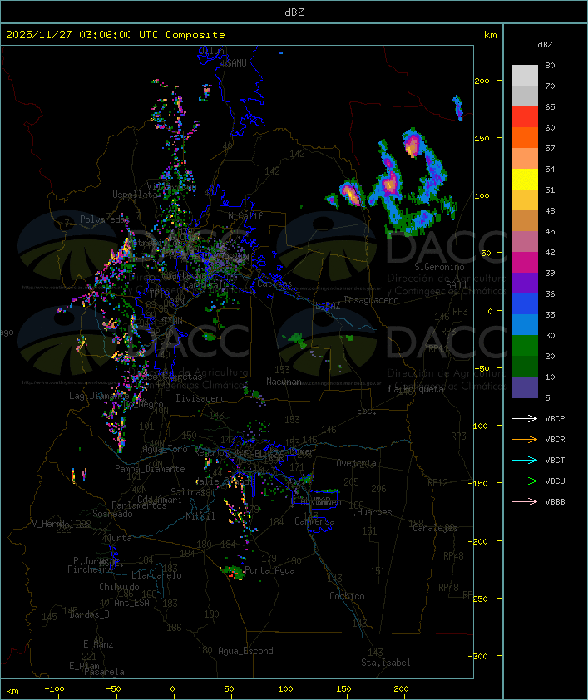Select the Divisadero map label
The width and height of the screenshot is (588, 700).
click(200, 397)
